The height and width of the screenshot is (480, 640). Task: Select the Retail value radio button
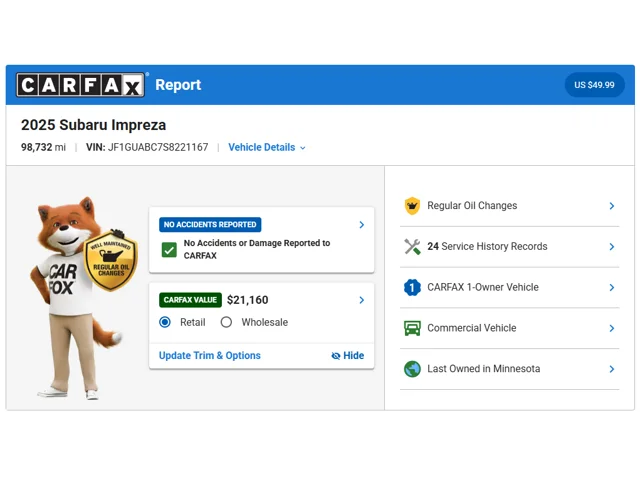pos(165,322)
